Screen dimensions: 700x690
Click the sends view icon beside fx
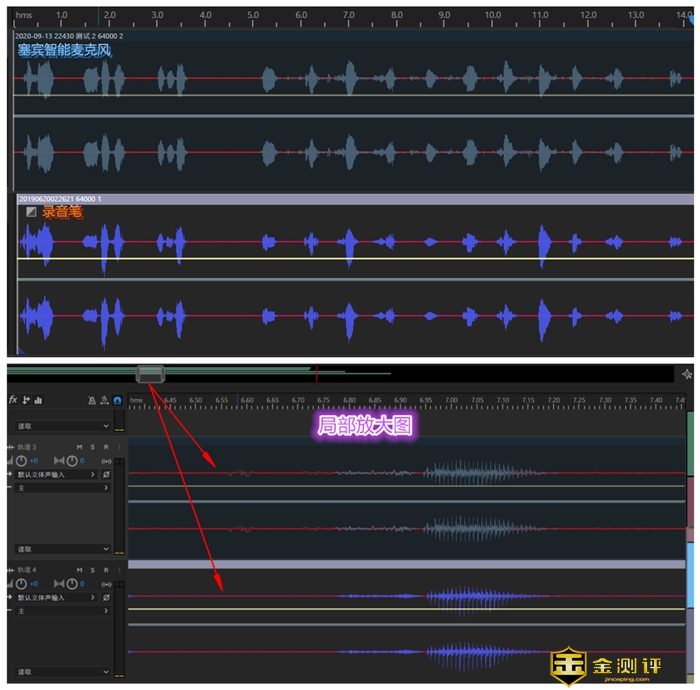[27, 400]
